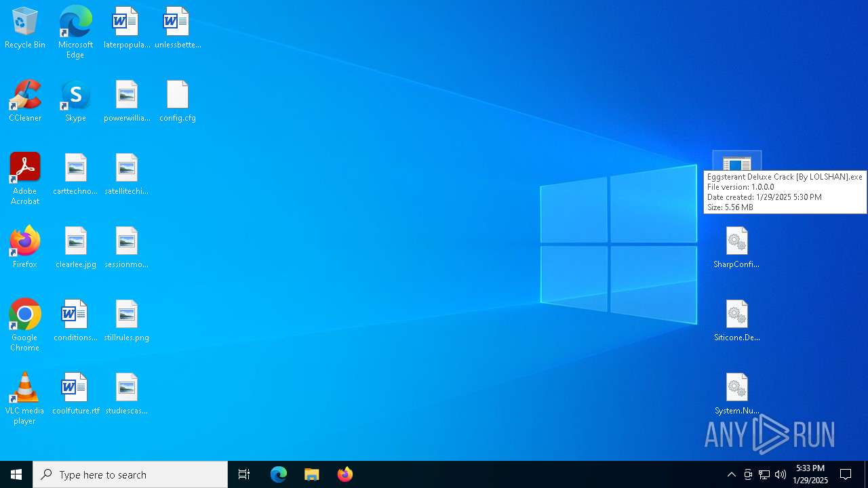Open File Explorer from the taskbar
Screen dimensions: 868x488
point(312,474)
